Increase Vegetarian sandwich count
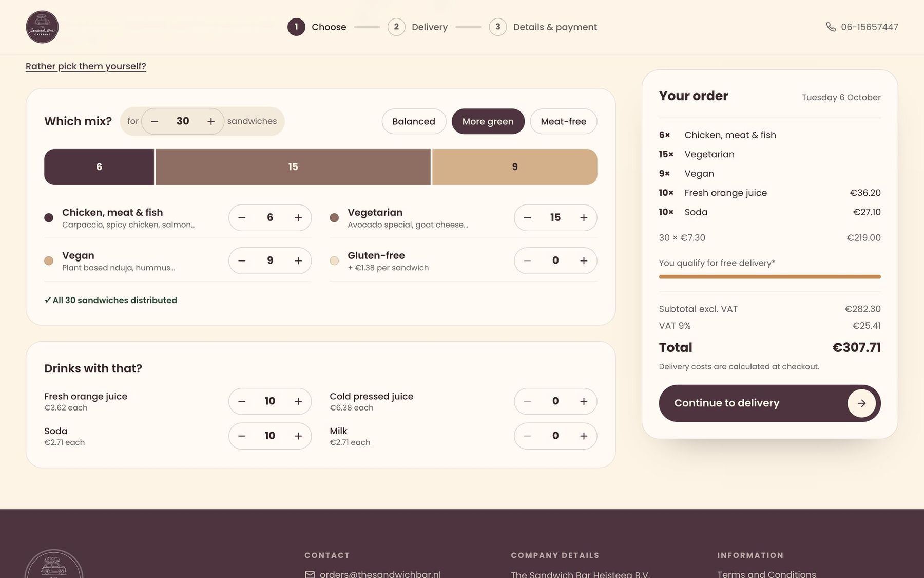The image size is (924, 578). click(584, 218)
